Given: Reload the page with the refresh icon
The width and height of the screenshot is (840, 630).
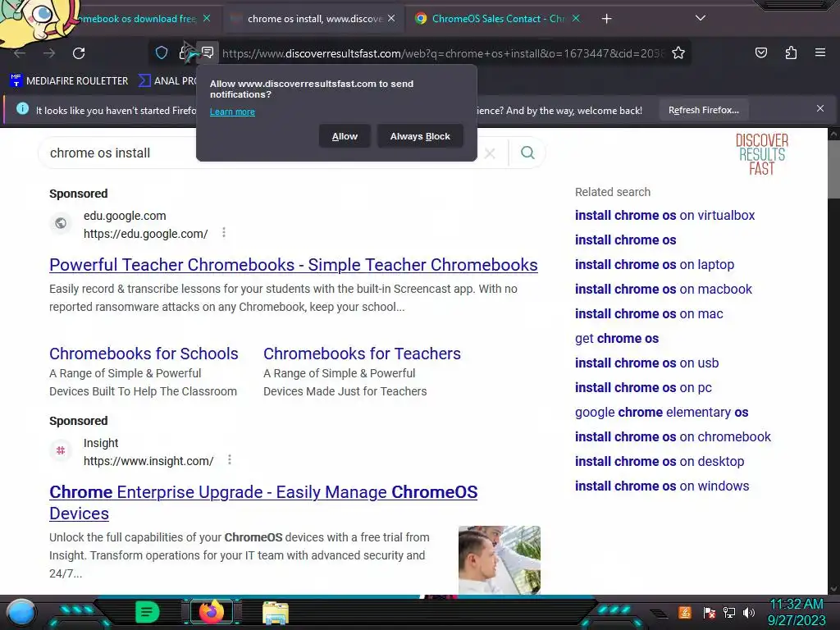Looking at the screenshot, I should (x=79, y=53).
